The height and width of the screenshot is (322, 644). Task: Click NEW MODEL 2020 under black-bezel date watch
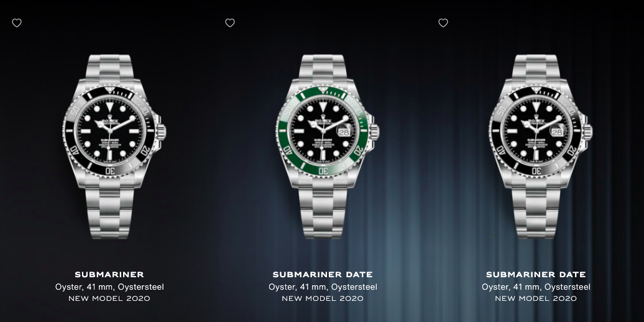click(x=536, y=298)
